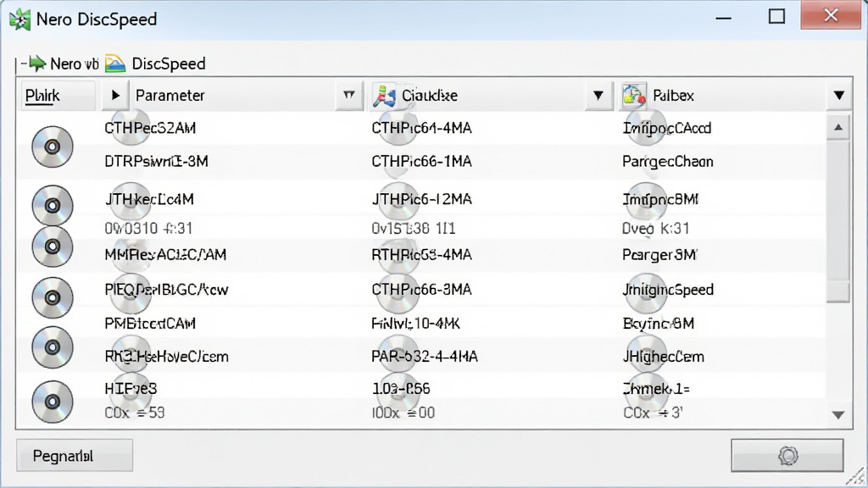Screen dimensions: 868x488
Task: Click the play arrow button before Parameter
Action: click(x=115, y=95)
